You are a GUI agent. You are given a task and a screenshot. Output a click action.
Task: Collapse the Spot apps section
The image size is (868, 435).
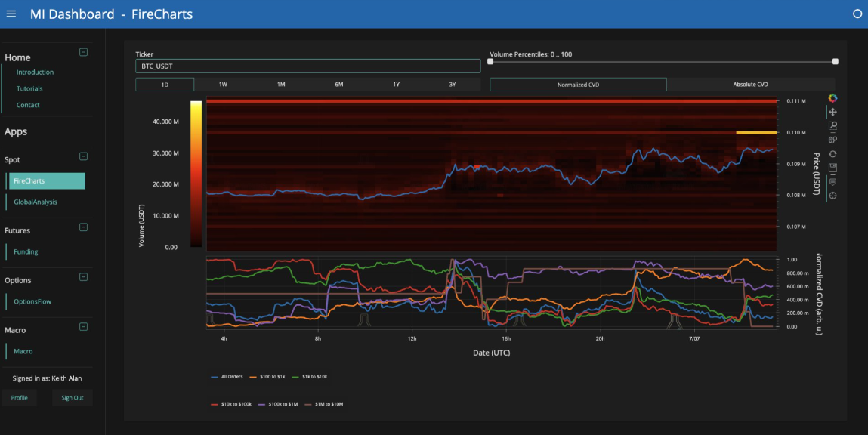(83, 156)
